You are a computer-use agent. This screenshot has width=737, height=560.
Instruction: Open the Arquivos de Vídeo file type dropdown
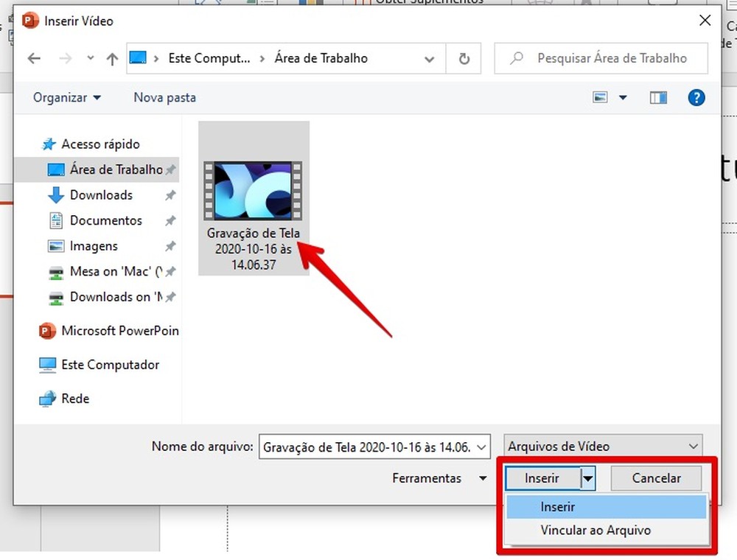coord(602,446)
